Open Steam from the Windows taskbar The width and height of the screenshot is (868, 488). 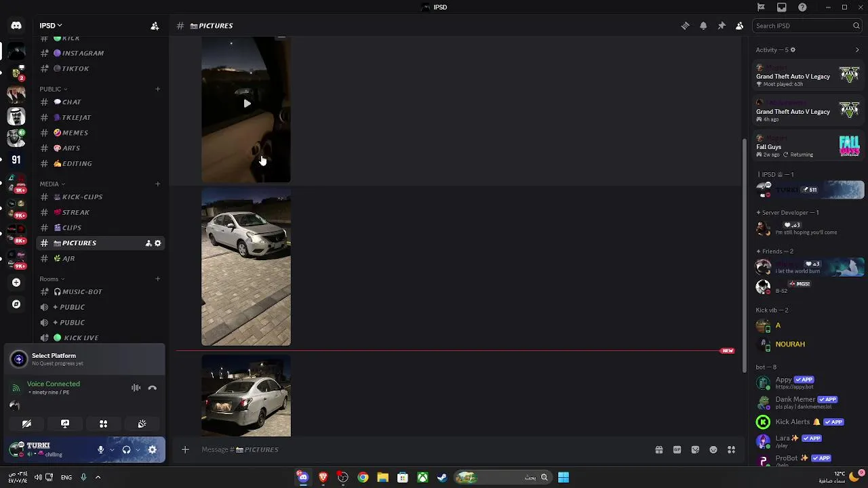pyautogui.click(x=442, y=478)
